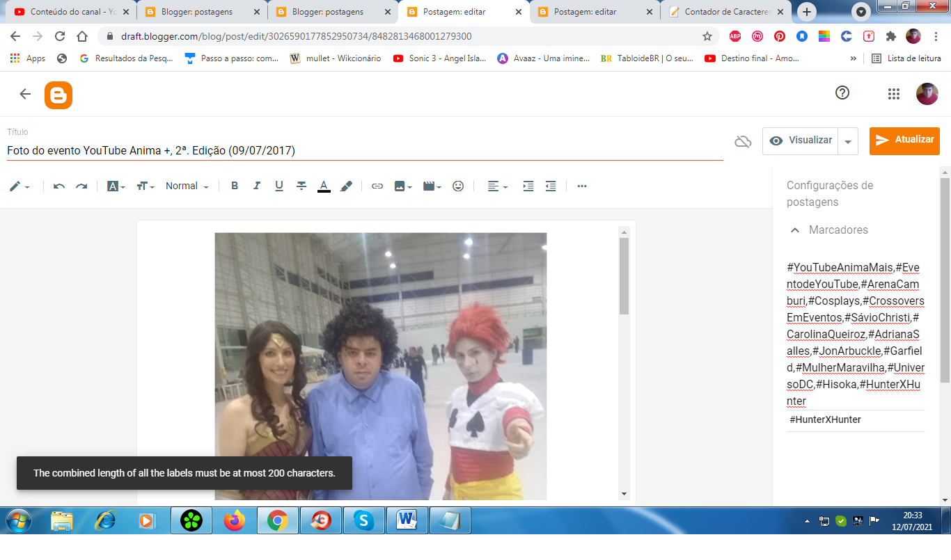The width and height of the screenshot is (951, 560).
Task: Undo the last edit in editor
Action: (59, 186)
